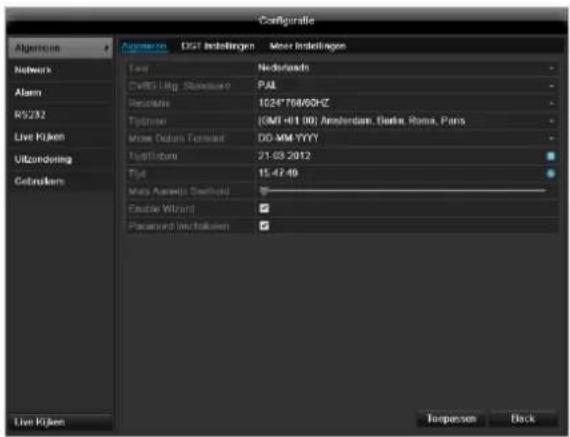Click the Back button

point(523,419)
